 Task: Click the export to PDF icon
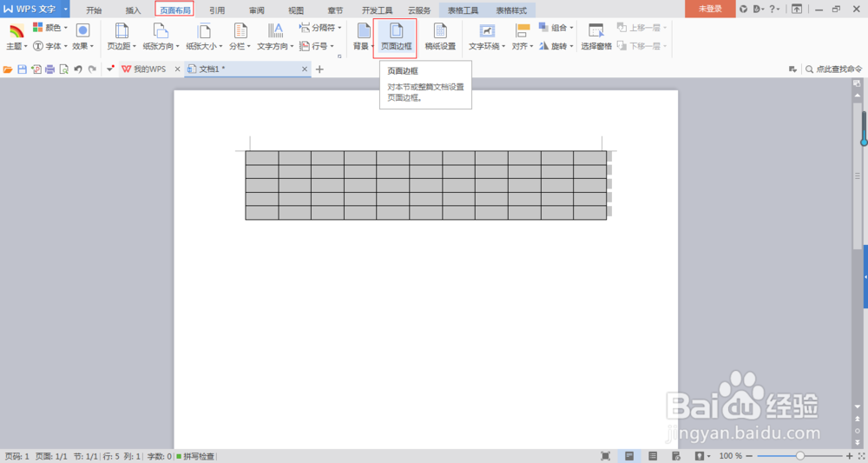pos(36,69)
